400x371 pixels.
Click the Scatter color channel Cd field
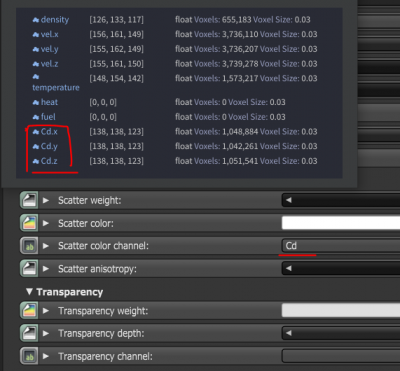(341, 246)
